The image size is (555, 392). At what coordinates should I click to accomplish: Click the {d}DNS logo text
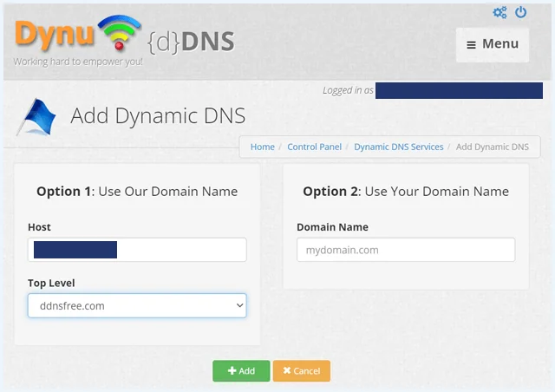coord(191,42)
